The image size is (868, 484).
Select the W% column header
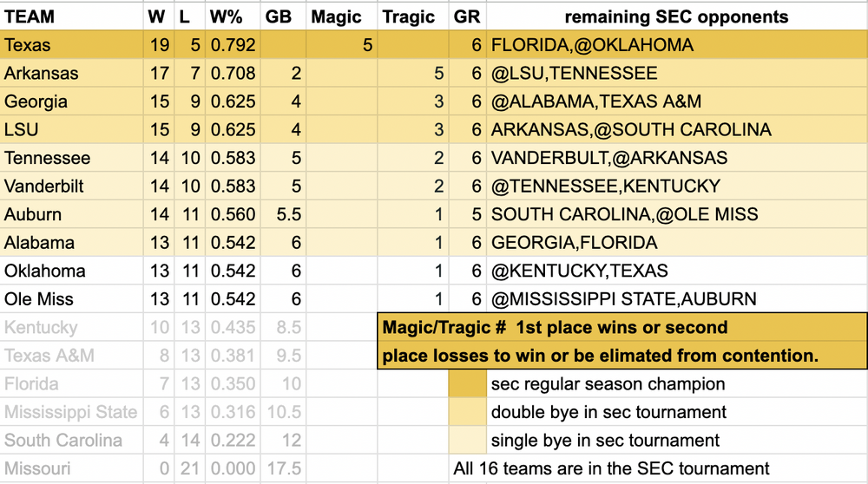(x=233, y=16)
